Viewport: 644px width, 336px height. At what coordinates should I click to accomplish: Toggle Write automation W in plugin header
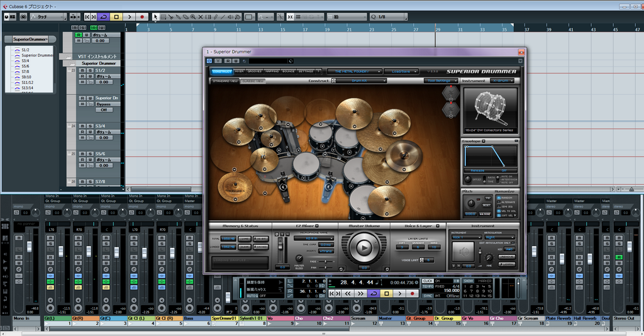(236, 61)
